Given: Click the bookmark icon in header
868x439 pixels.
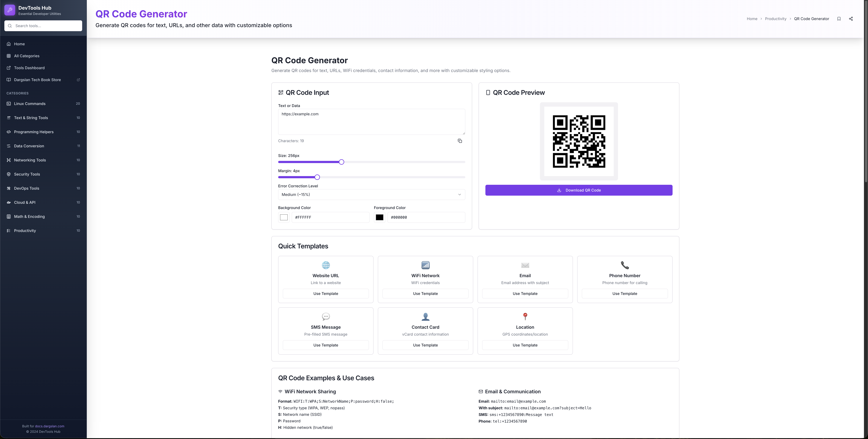Looking at the screenshot, I should click(x=839, y=19).
